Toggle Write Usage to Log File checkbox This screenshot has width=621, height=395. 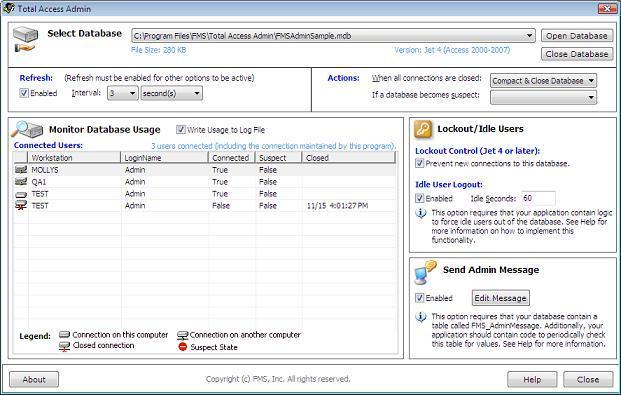pyautogui.click(x=181, y=130)
